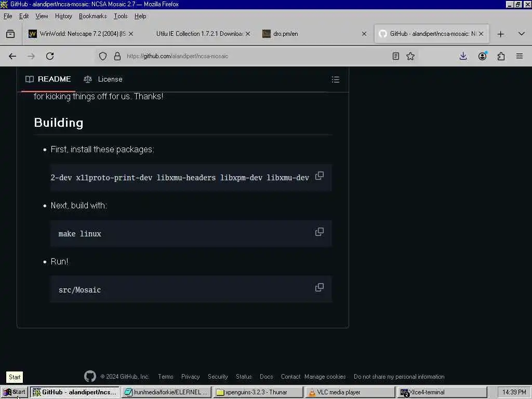Click the Building heading
Screen dimensions: 532x399
(x=59, y=123)
